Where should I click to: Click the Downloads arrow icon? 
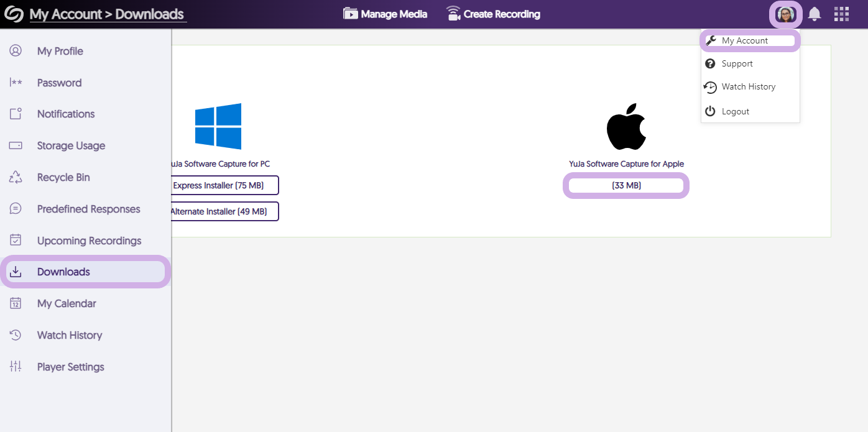pos(16,272)
